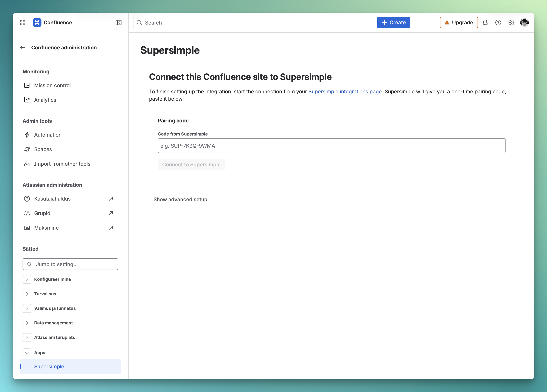Click the notifications bell icon

(485, 22)
